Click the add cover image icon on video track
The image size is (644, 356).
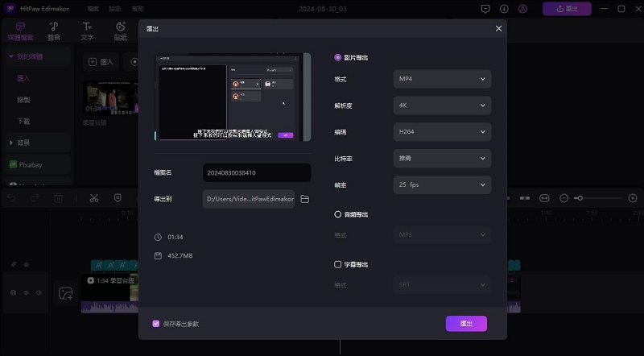tap(66, 293)
